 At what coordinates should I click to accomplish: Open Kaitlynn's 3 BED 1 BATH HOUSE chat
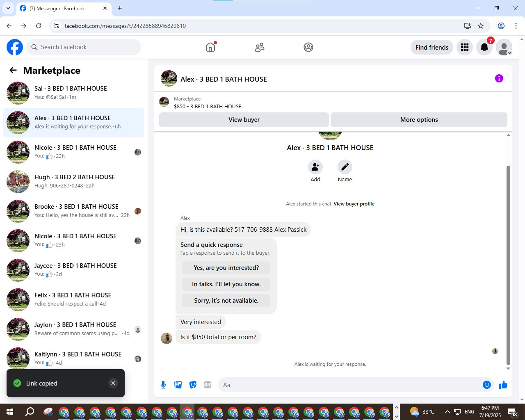click(74, 359)
